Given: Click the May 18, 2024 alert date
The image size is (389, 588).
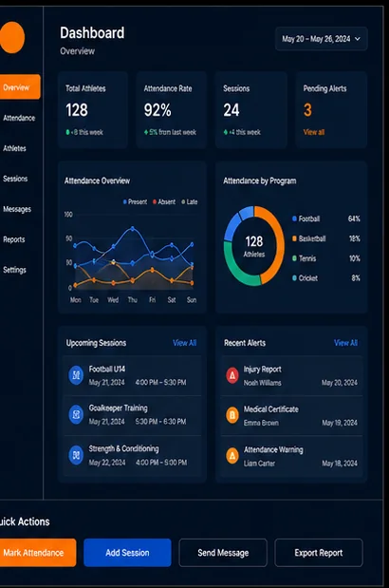Looking at the screenshot, I should (x=340, y=464).
